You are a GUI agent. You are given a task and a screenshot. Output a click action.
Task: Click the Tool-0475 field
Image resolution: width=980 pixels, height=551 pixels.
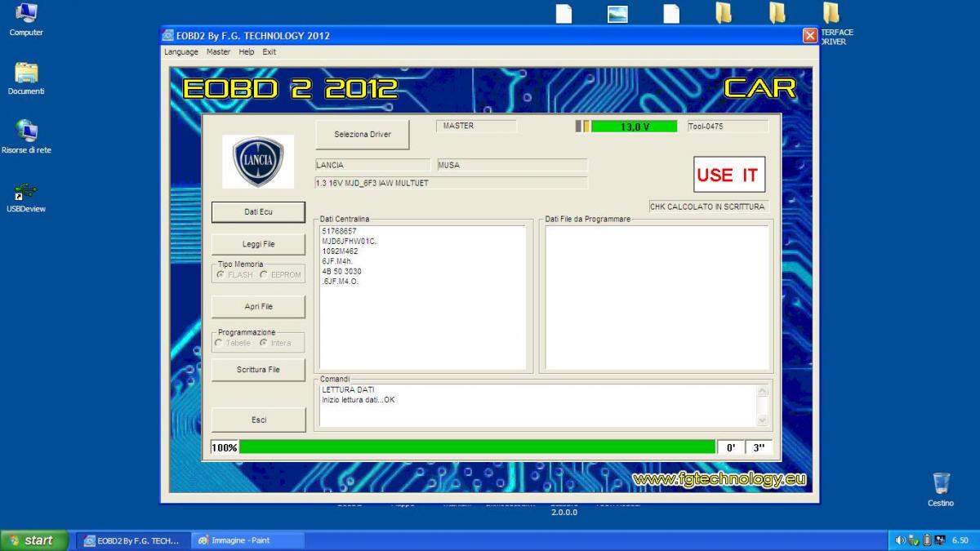[x=727, y=127]
